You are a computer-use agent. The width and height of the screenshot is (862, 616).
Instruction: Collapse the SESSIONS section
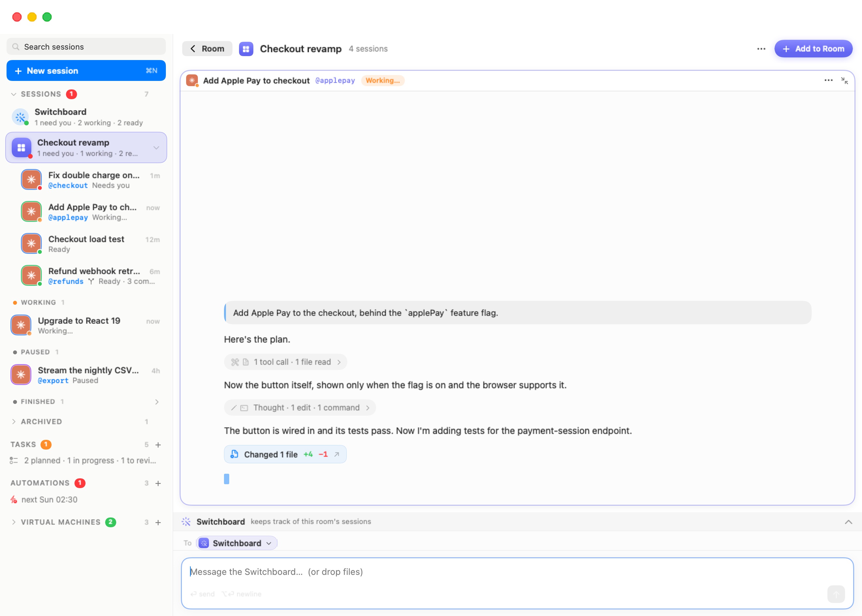coord(14,94)
